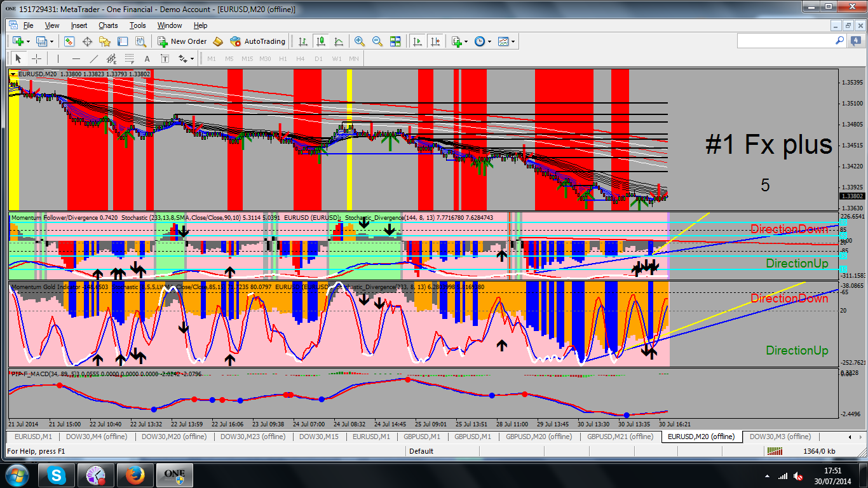
Task: Click the Default profile in status bar
Action: (x=421, y=451)
